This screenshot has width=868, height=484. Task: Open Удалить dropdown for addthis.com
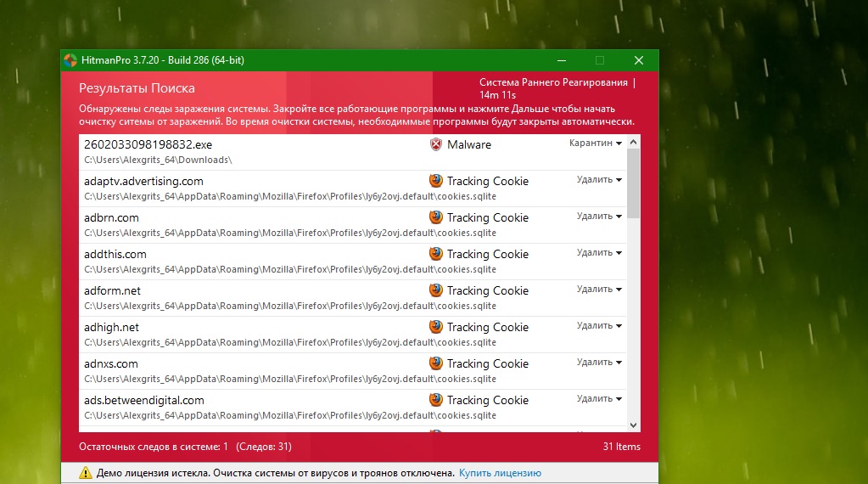point(600,252)
